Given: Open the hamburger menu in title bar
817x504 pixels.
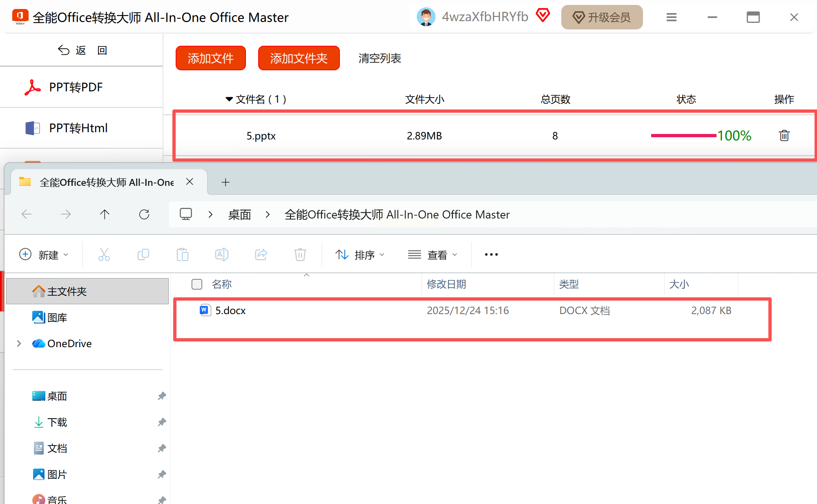Looking at the screenshot, I should pyautogui.click(x=672, y=17).
